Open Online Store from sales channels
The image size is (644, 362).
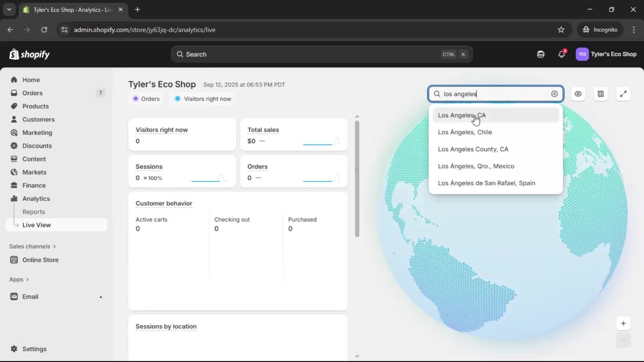tap(40, 259)
